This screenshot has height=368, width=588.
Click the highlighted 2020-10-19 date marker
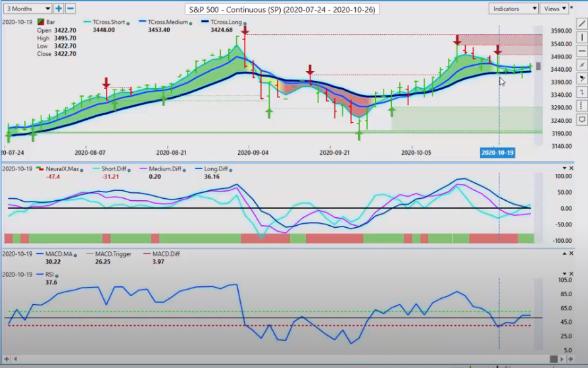click(x=497, y=153)
